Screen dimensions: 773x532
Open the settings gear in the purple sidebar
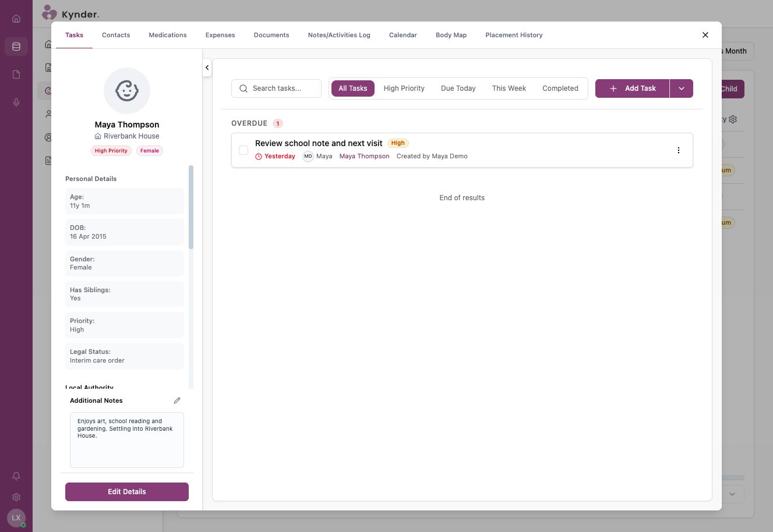pyautogui.click(x=16, y=497)
